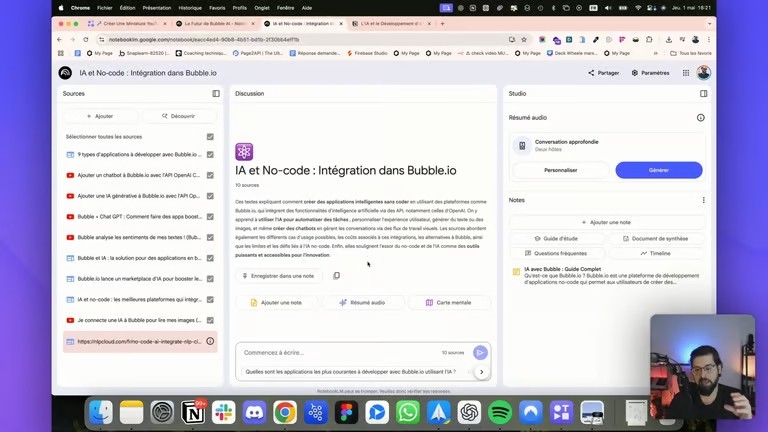Create Questions fréquentes note

coord(556,253)
